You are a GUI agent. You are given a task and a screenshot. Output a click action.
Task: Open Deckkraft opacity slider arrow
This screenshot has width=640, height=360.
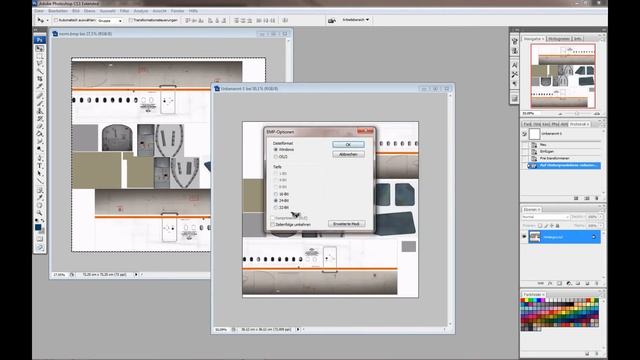[x=600, y=217]
